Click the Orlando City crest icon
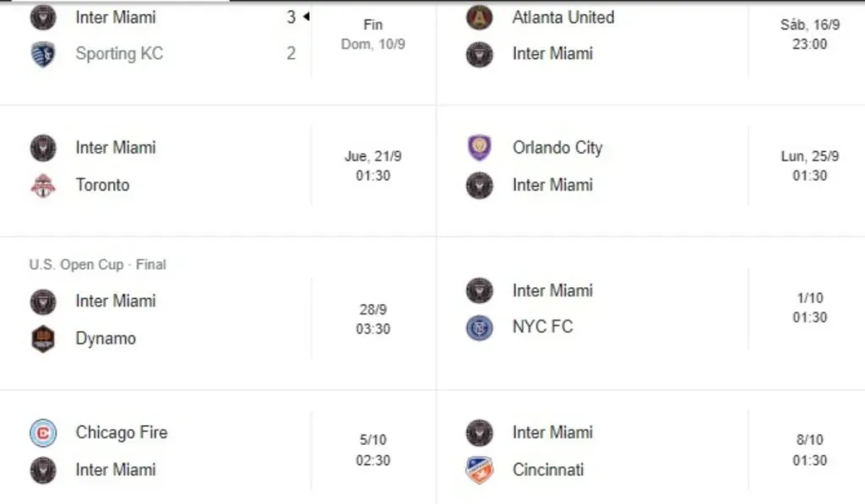The width and height of the screenshot is (865, 504). pyautogui.click(x=479, y=148)
